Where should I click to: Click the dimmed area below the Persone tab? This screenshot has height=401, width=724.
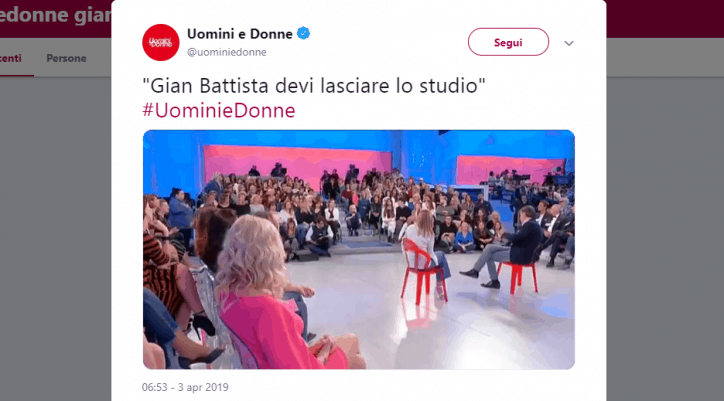(55, 231)
